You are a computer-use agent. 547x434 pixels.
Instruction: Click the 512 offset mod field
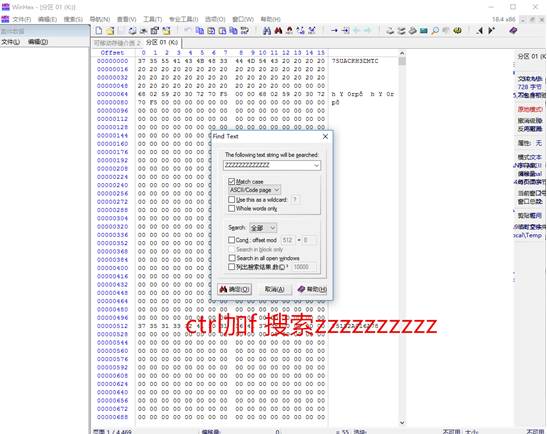click(287, 240)
